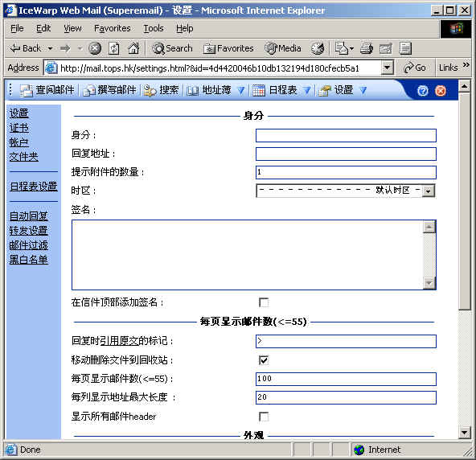Click the red logout X icon
This screenshot has height=460, width=476.
pyautogui.click(x=441, y=91)
